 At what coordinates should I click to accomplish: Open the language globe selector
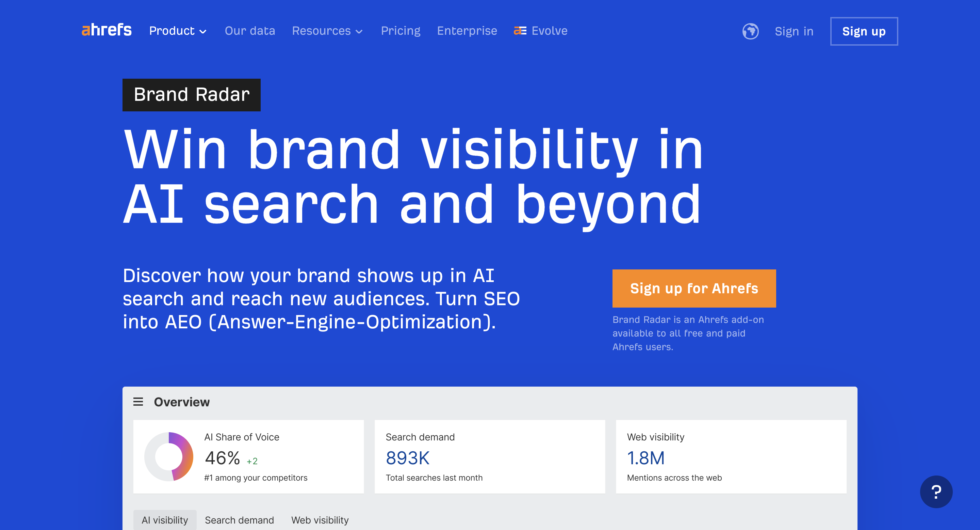click(750, 31)
